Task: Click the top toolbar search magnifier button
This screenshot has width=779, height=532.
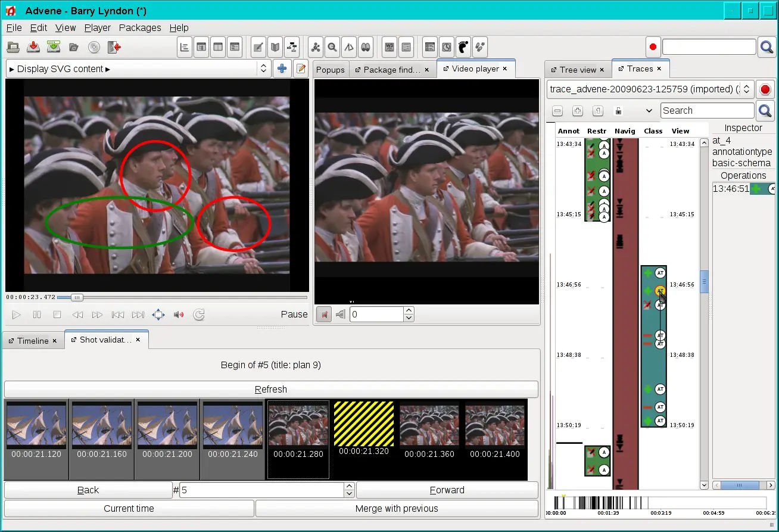Action: [766, 47]
